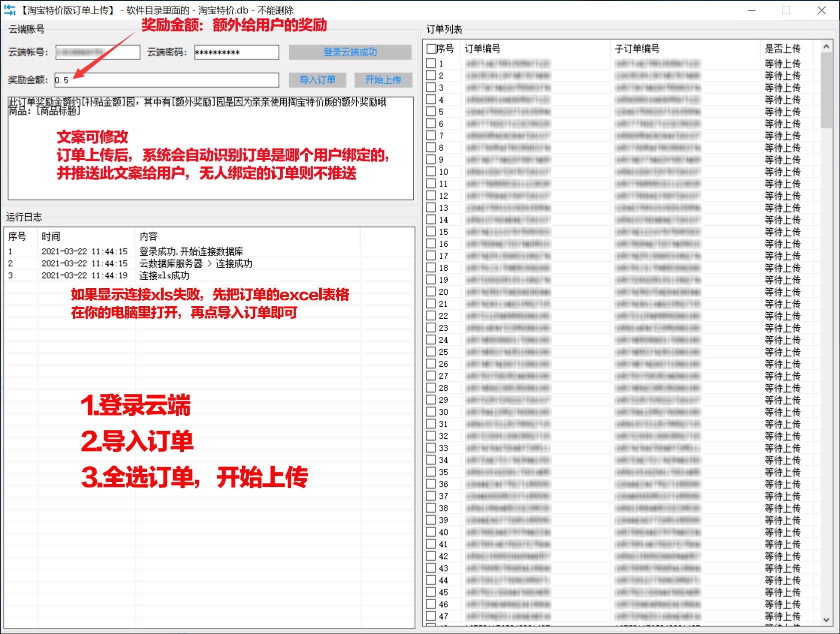Click the order list scrollbar up arrow
Image resolution: width=840 pixels, height=634 pixels.
pos(826,47)
